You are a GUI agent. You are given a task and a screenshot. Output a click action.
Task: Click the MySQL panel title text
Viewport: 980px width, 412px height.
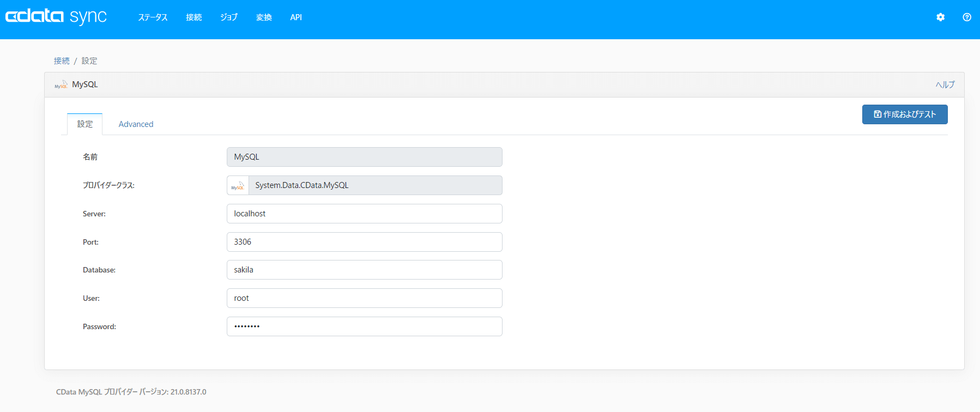pos(85,84)
